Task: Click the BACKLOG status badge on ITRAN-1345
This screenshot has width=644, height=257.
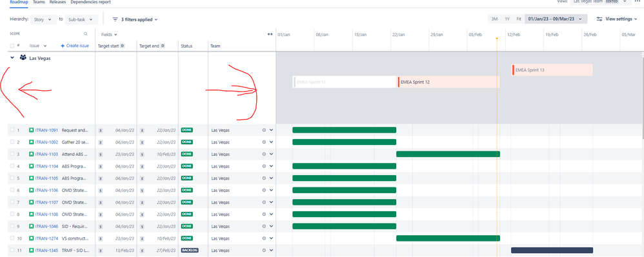Action: coord(190,250)
